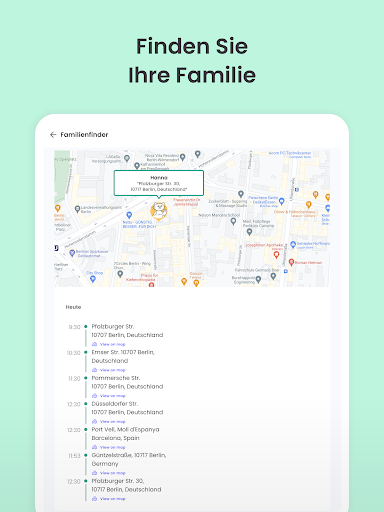Select the Netto shopping cart pin
The image size is (384, 512).
click(129, 215)
